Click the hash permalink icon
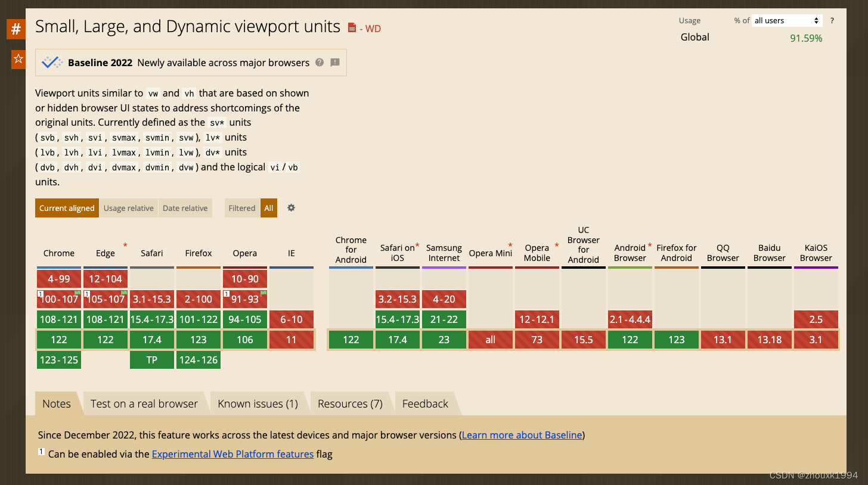Screen dimensions: 868x485 16,29
